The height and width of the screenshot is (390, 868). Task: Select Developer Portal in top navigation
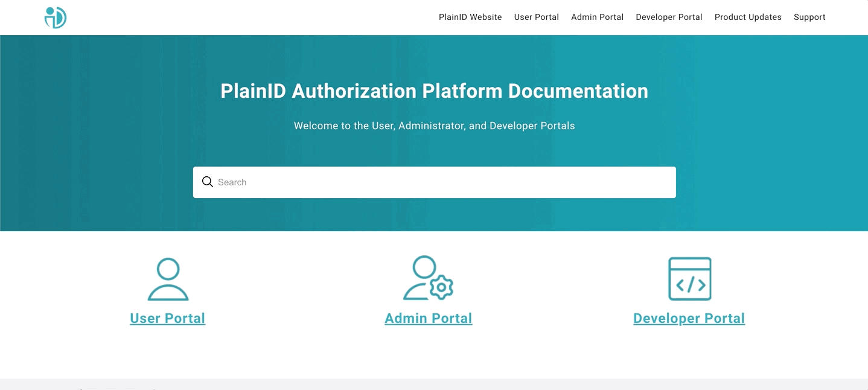(669, 17)
